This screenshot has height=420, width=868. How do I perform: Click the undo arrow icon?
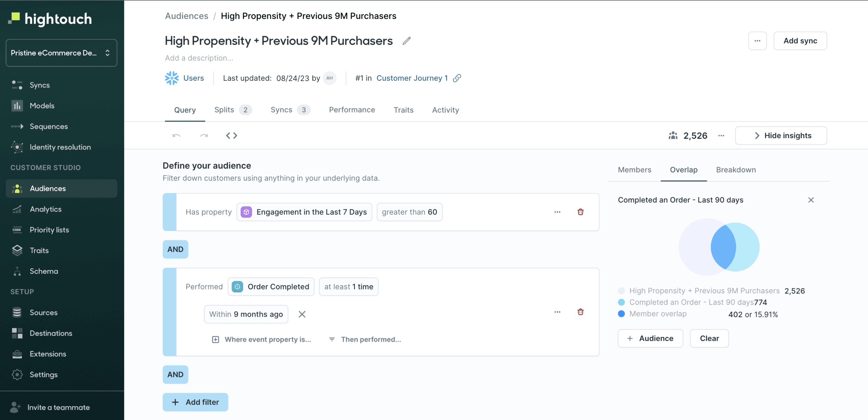176,136
